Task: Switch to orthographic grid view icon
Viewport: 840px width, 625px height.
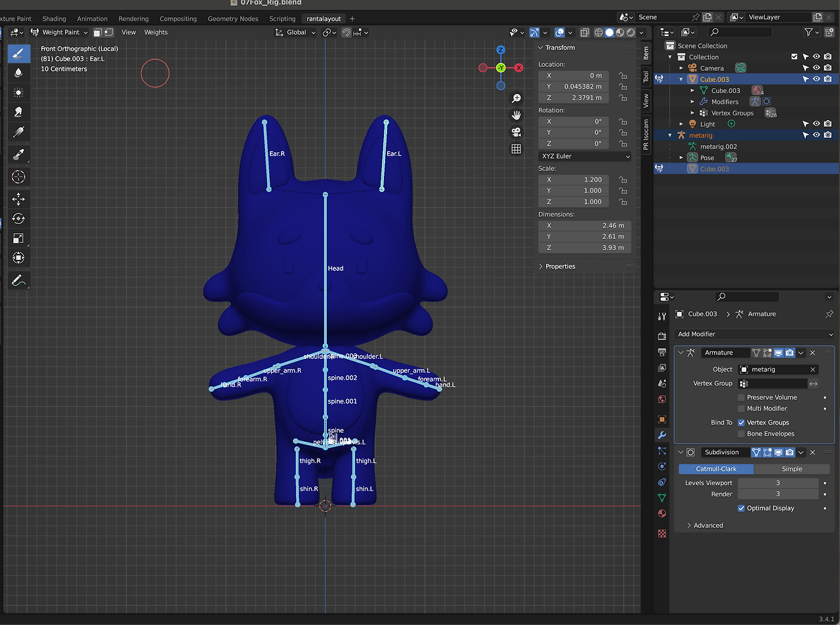Action: [x=516, y=149]
